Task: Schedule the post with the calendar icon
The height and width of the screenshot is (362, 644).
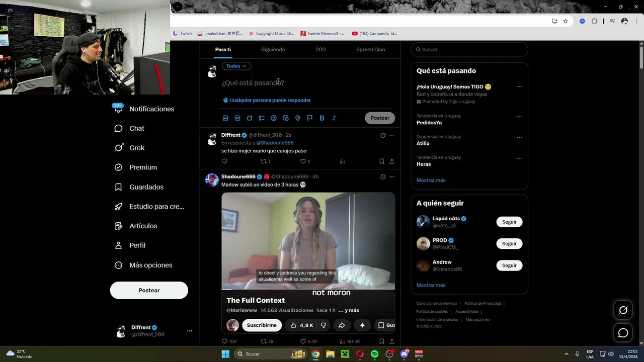Action: pyautogui.click(x=286, y=118)
